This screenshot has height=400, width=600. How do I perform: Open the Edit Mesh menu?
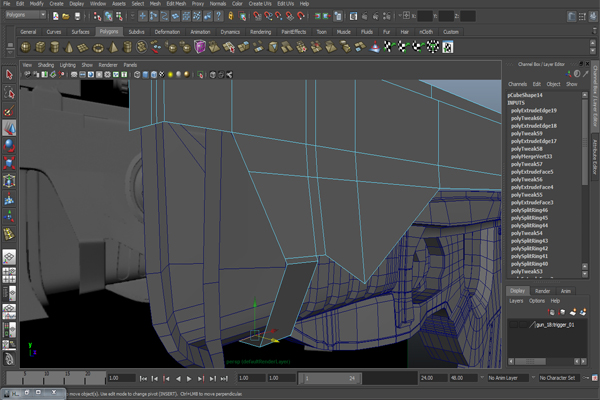[176, 3]
